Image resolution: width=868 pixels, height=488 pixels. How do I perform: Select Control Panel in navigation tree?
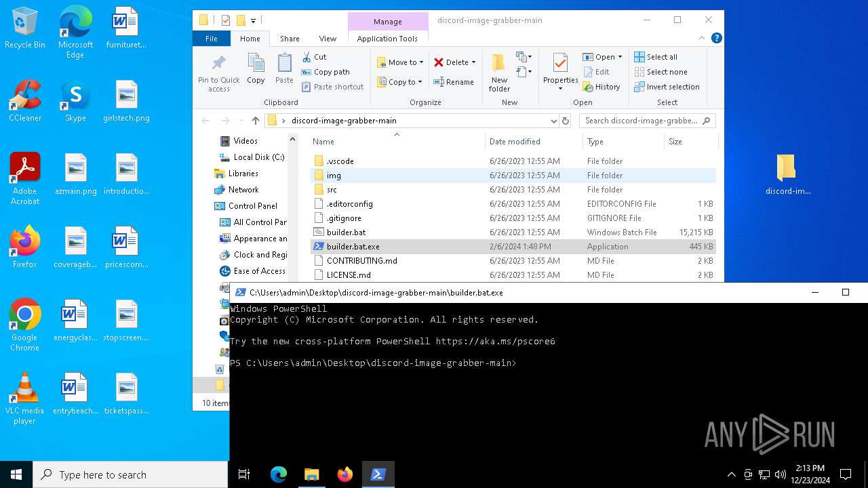point(246,206)
